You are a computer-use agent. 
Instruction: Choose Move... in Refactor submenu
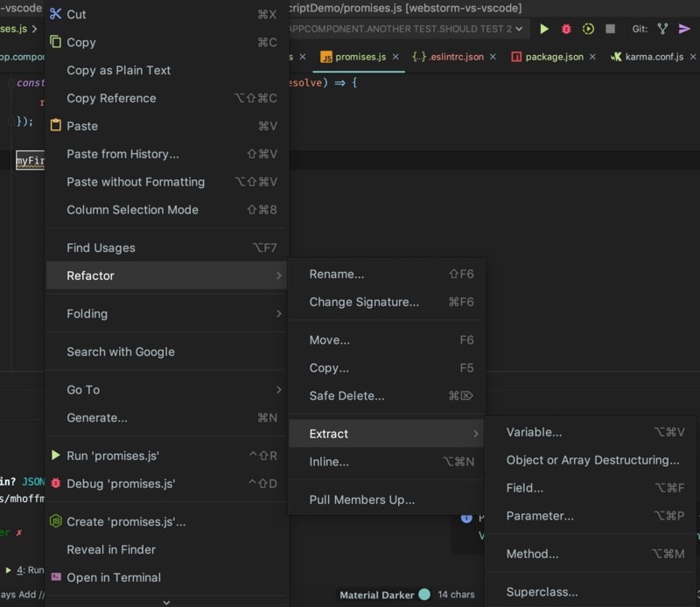(387, 339)
